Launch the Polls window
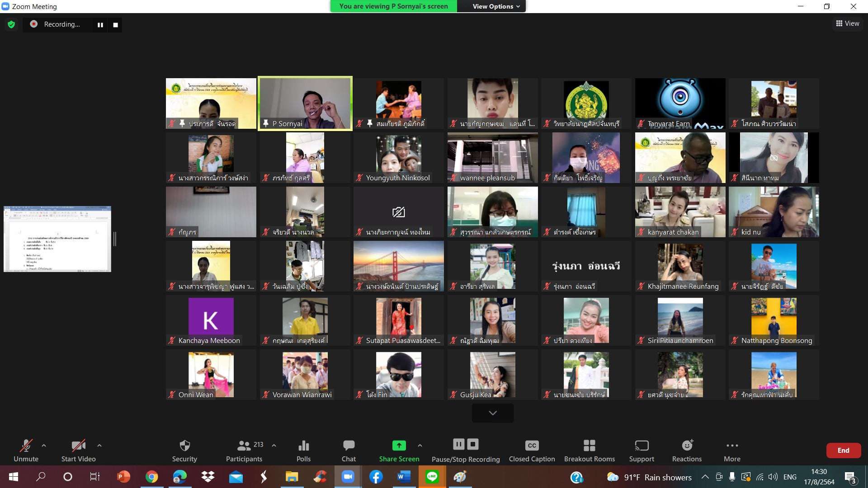 303,450
